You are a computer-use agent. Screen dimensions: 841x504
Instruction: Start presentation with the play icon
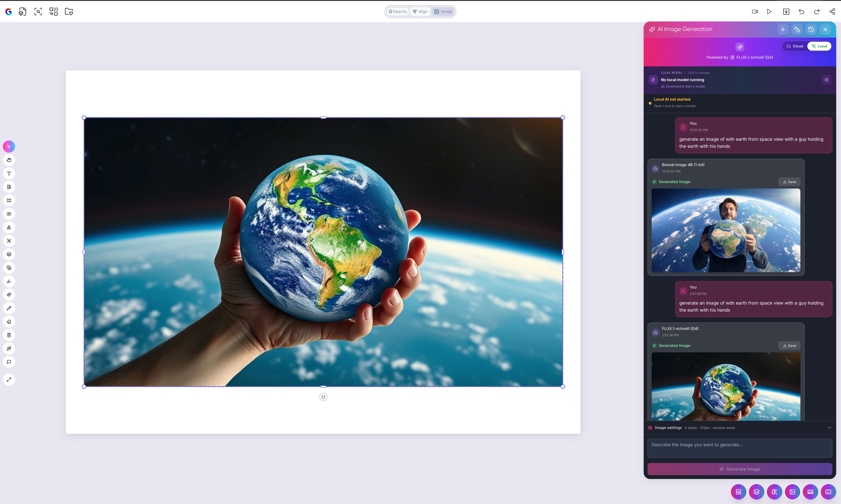pyautogui.click(x=769, y=12)
